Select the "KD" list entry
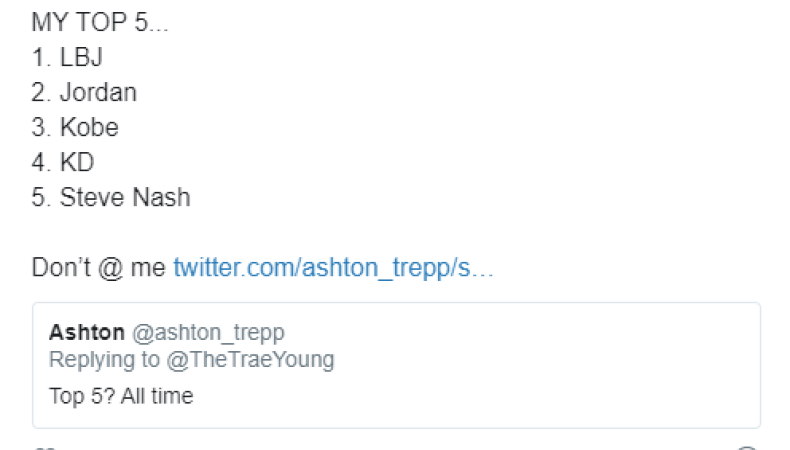The height and width of the screenshot is (450, 790). [x=77, y=163]
